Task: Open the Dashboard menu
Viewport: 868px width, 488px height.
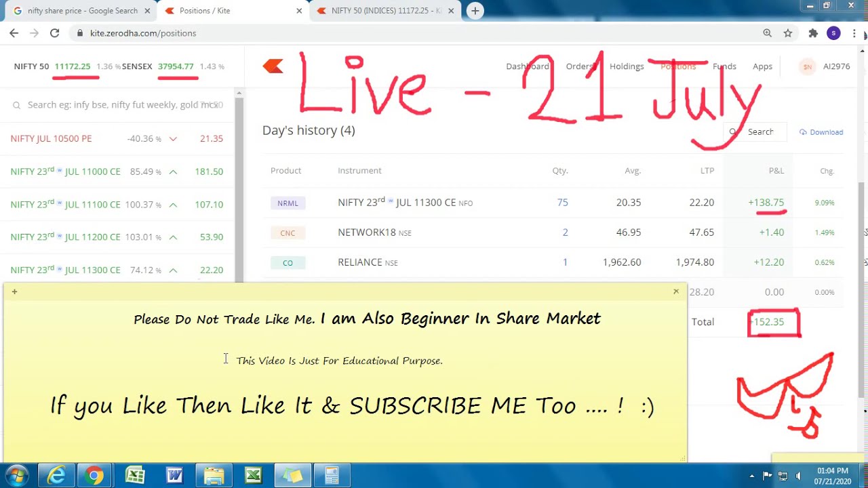Action: click(527, 66)
